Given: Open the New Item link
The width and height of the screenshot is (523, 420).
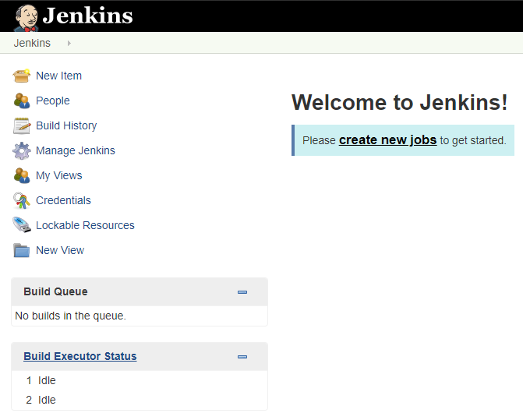Looking at the screenshot, I should (x=58, y=76).
